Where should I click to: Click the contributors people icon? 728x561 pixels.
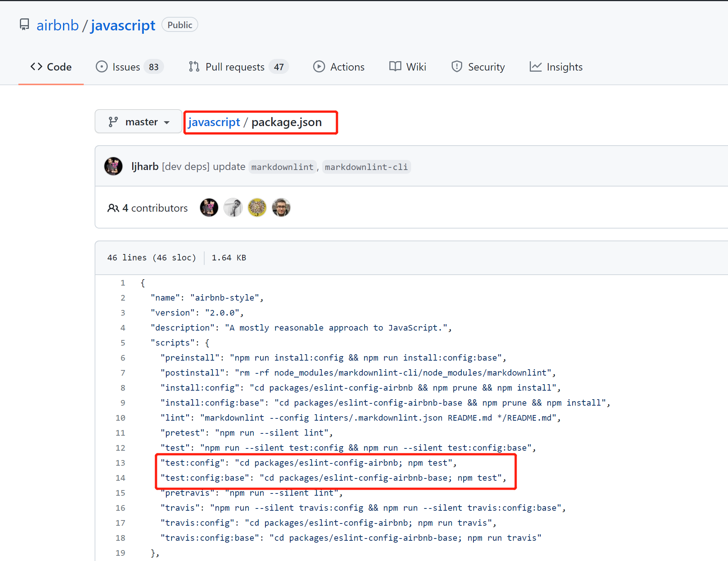(113, 208)
